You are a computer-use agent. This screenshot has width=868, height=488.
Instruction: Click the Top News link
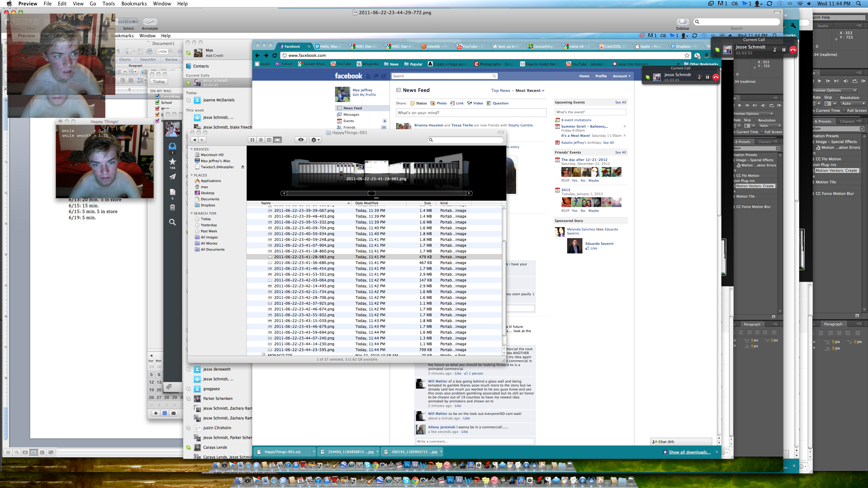pyautogui.click(x=500, y=90)
